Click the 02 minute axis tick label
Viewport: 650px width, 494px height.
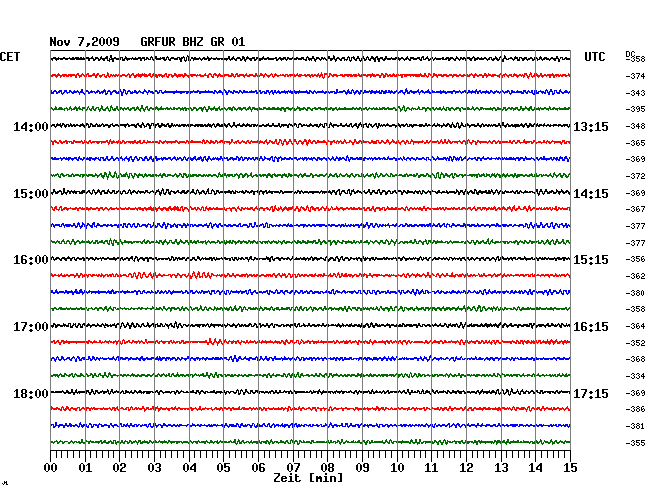coord(119,468)
